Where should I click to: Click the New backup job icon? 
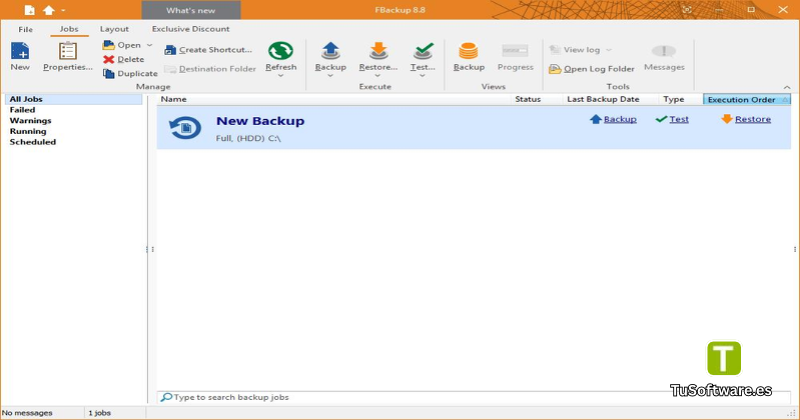(x=20, y=51)
